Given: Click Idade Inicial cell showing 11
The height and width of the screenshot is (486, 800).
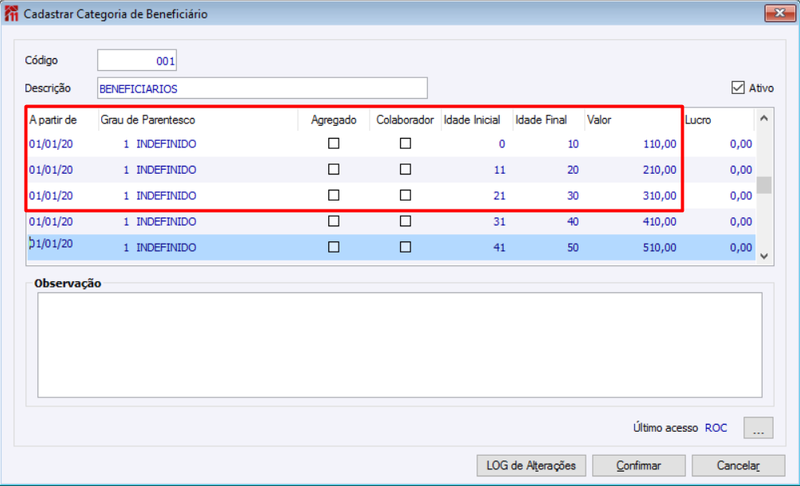Looking at the screenshot, I should (499, 170).
